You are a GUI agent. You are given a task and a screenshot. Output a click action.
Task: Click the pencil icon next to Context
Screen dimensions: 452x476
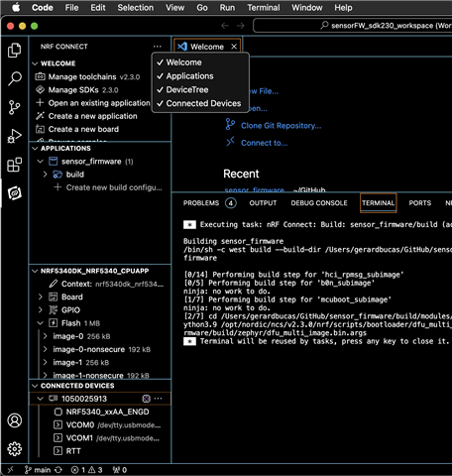pyautogui.click(x=53, y=284)
